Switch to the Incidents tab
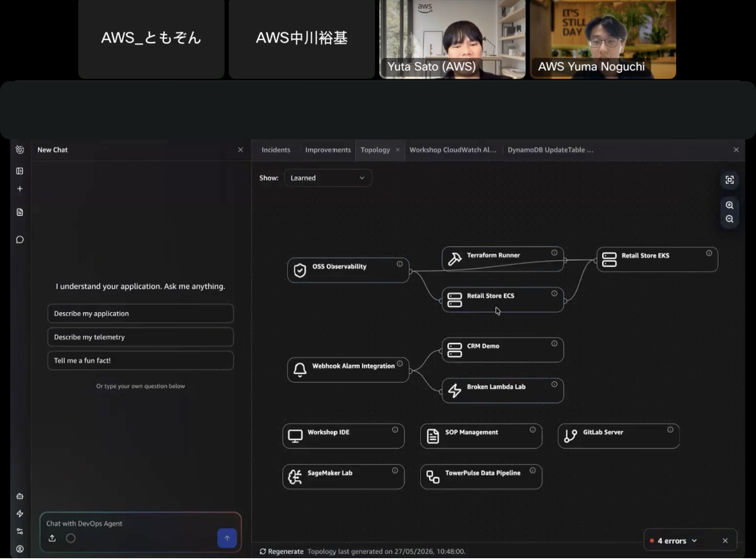 coord(276,150)
